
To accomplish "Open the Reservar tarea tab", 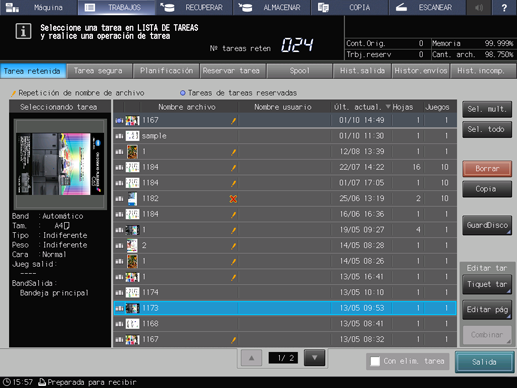I will (x=232, y=71).
